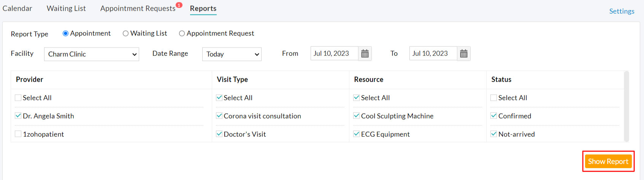Click the Show Report button
The image size is (644, 180).
608,161
